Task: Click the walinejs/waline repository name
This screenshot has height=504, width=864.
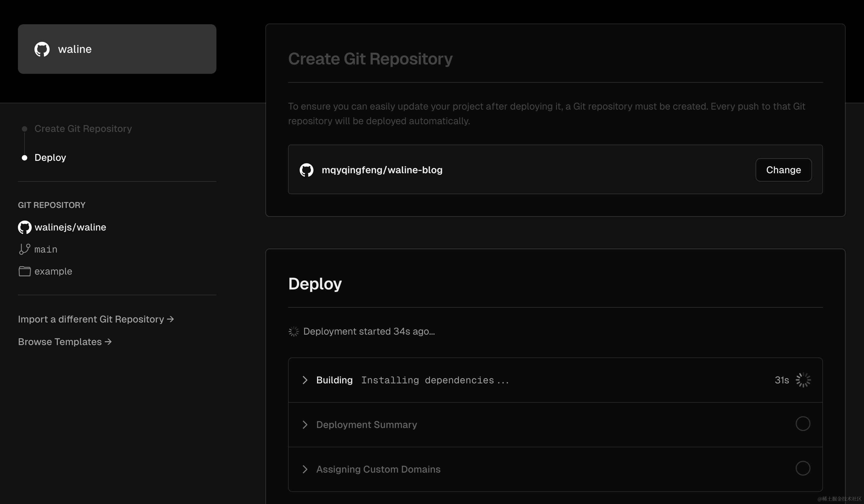Action: pyautogui.click(x=70, y=227)
